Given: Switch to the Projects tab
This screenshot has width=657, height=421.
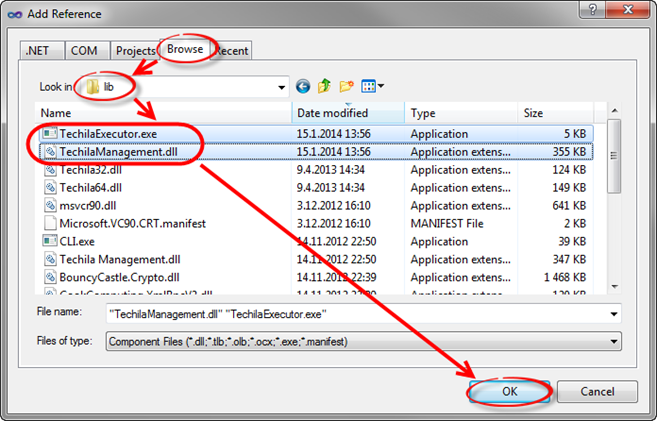Looking at the screenshot, I should pos(135,51).
